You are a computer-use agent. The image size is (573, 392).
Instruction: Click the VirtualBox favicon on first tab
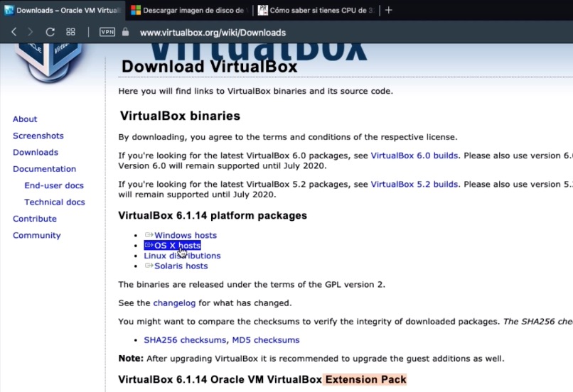pyautogui.click(x=9, y=10)
